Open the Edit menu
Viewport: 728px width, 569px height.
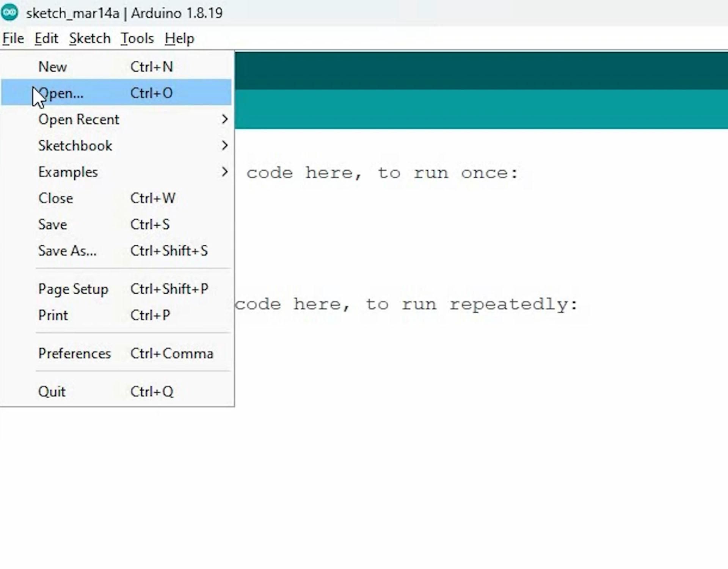point(46,38)
